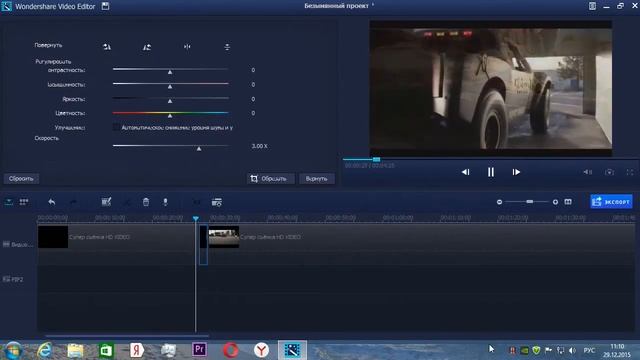
Task: Open Yandex Browser (Y icon) from taskbar
Action: point(261,350)
